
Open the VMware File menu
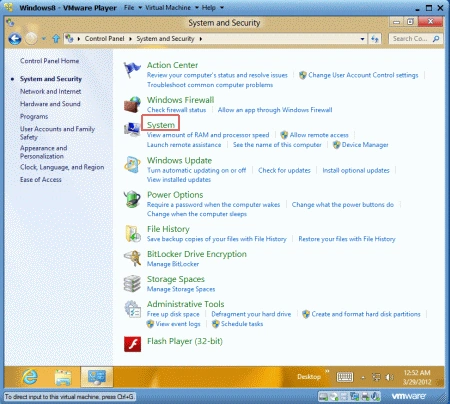point(129,7)
